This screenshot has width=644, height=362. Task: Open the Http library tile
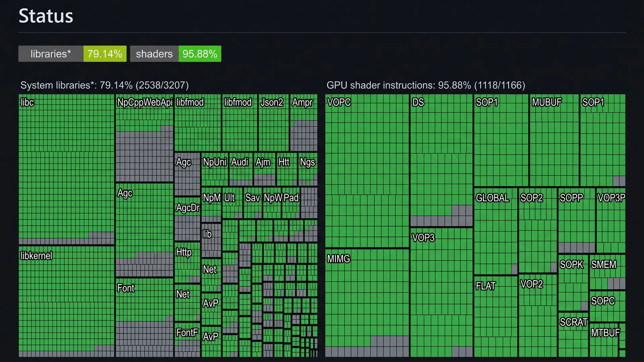click(x=187, y=262)
